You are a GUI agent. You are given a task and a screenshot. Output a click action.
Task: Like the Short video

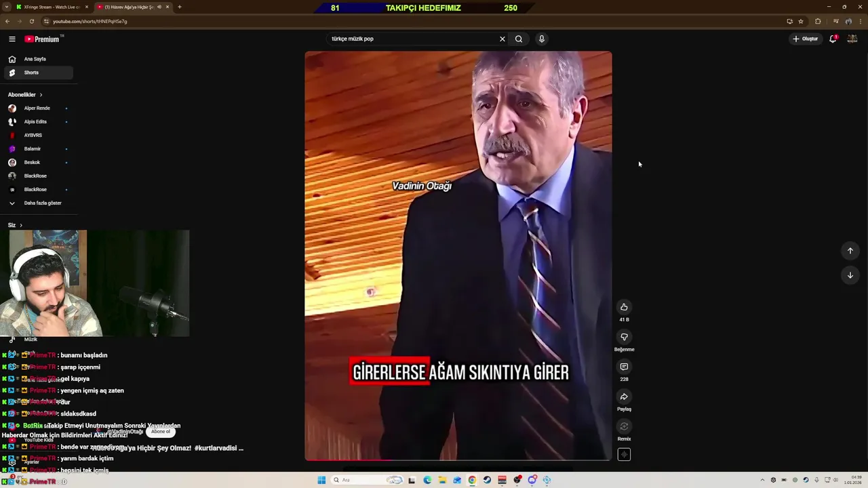624,307
